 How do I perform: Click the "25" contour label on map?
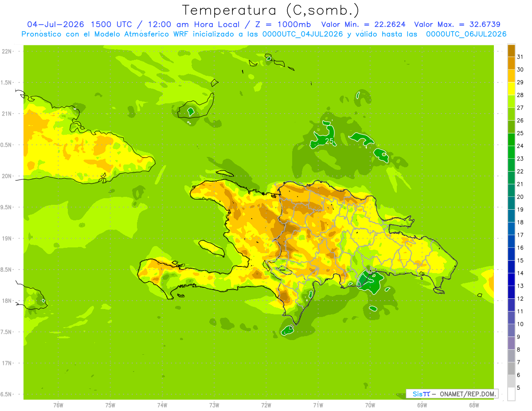click(x=329, y=141)
